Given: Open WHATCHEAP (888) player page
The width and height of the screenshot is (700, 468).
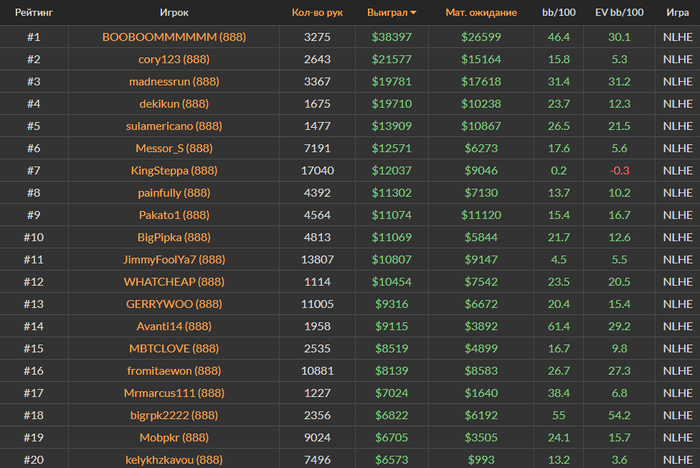Looking at the screenshot, I should (x=174, y=282).
